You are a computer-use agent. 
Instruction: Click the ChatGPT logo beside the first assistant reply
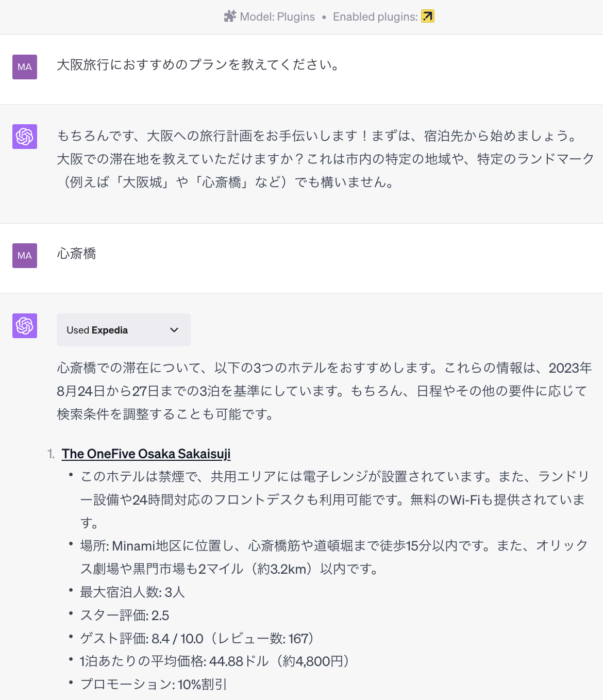[25, 137]
